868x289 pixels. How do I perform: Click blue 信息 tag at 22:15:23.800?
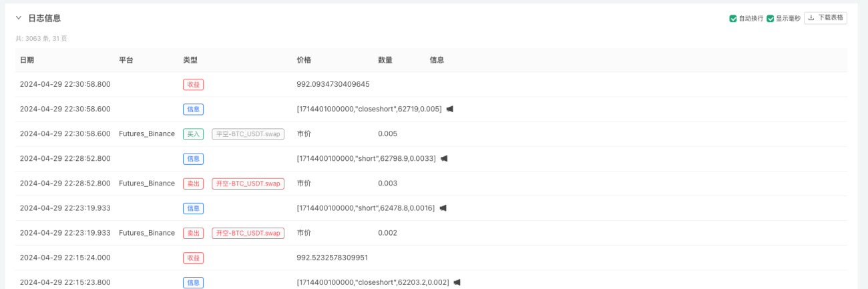(193, 282)
